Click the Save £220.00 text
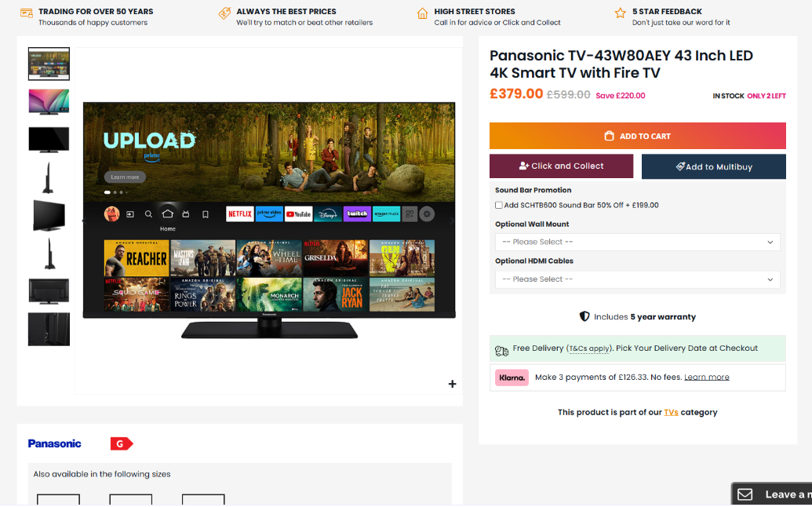 click(x=621, y=95)
